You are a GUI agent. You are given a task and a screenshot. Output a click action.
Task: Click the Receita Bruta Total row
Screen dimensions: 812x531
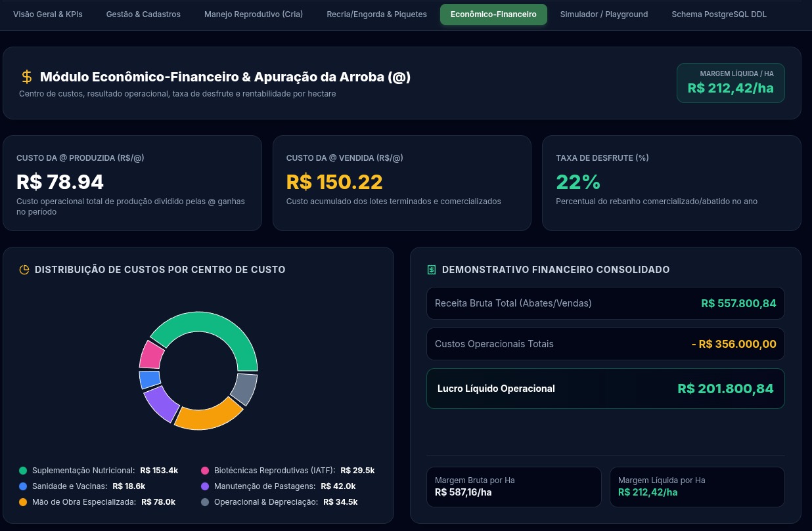click(x=606, y=303)
